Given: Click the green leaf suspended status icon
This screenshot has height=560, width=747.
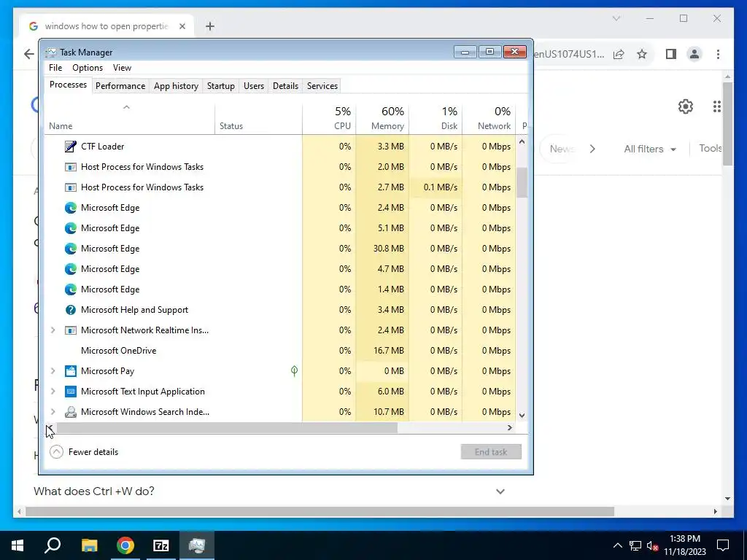Looking at the screenshot, I should tap(295, 370).
